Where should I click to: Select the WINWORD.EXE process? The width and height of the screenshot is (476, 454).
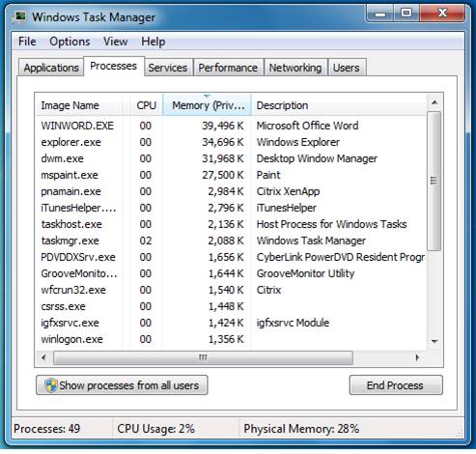[x=231, y=126]
